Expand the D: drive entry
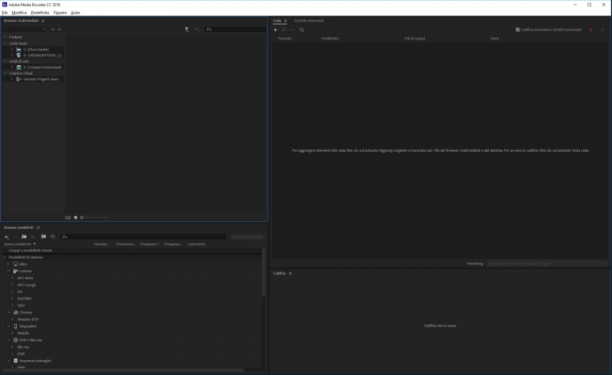This screenshot has height=375, width=612. [12, 55]
